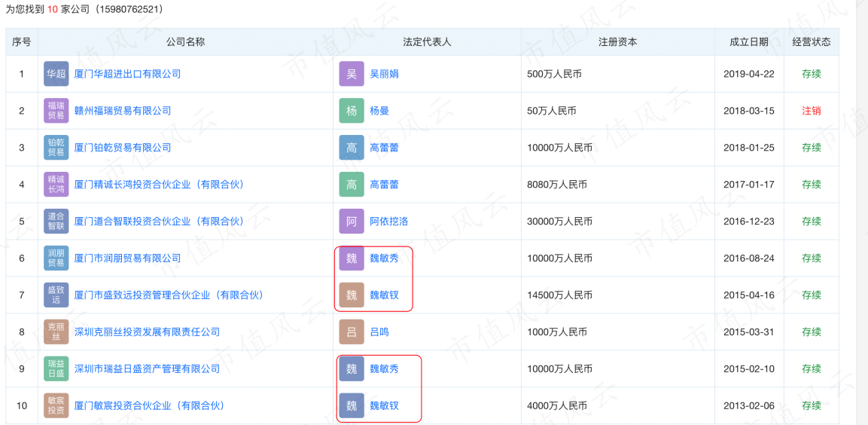
Task: Click the 盛致远 company logo badge
Action: pyautogui.click(x=56, y=295)
